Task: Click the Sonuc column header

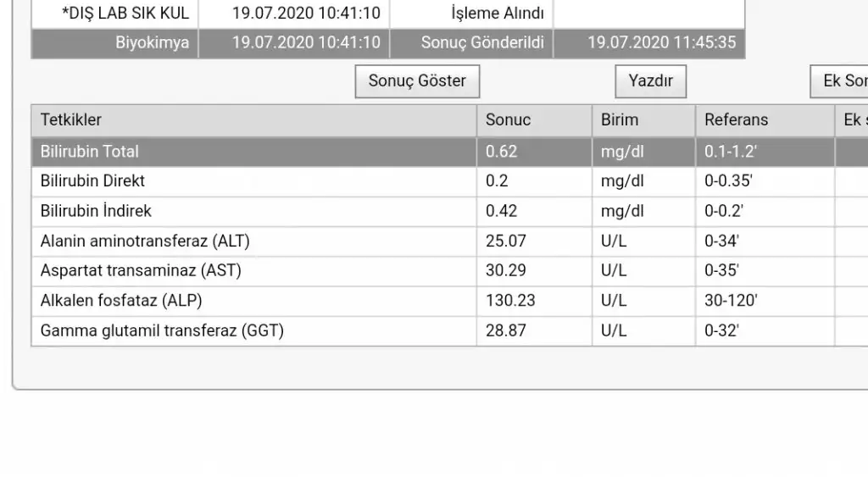Action: click(534, 120)
